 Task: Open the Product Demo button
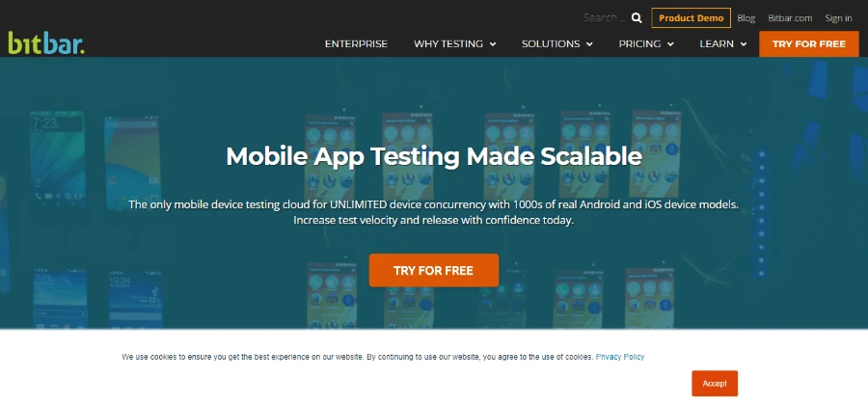[x=691, y=17]
